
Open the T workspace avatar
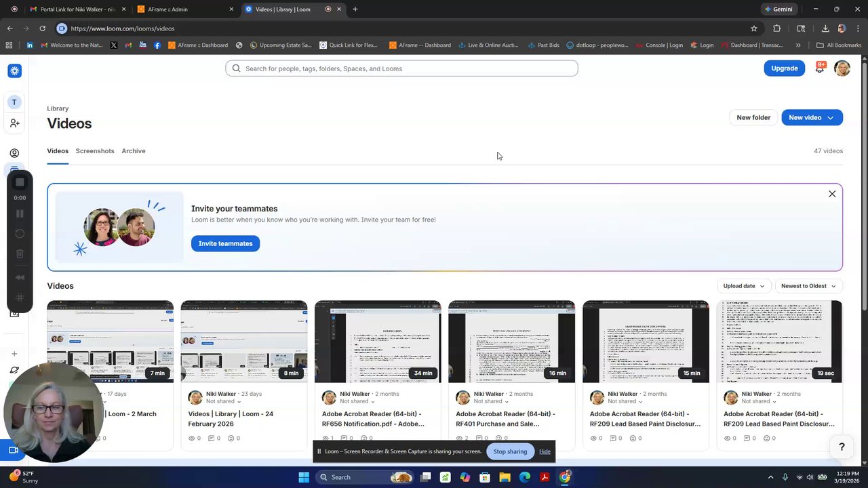pyautogui.click(x=14, y=102)
